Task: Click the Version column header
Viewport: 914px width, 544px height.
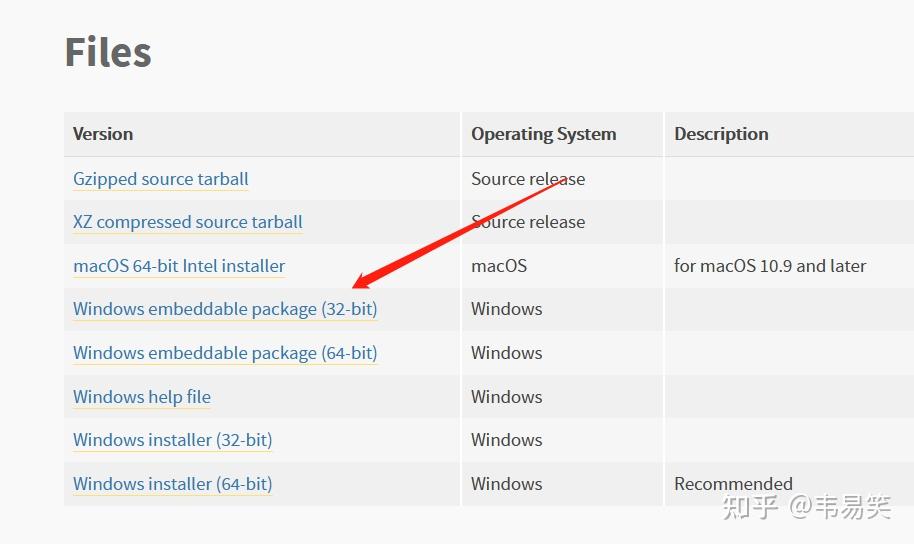Action: pos(103,134)
